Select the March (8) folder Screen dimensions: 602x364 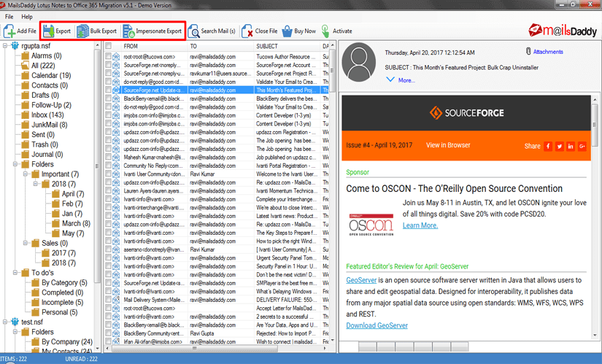tap(76, 223)
